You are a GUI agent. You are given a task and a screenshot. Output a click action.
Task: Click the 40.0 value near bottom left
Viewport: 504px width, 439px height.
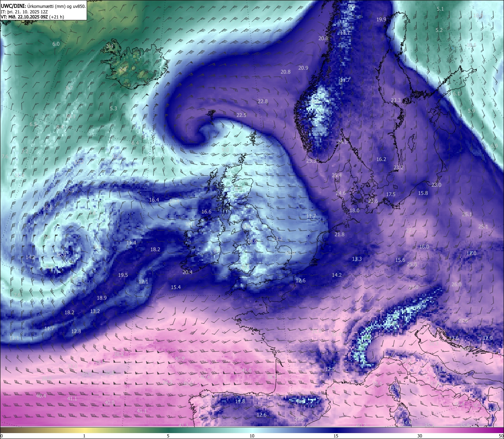point(109,403)
